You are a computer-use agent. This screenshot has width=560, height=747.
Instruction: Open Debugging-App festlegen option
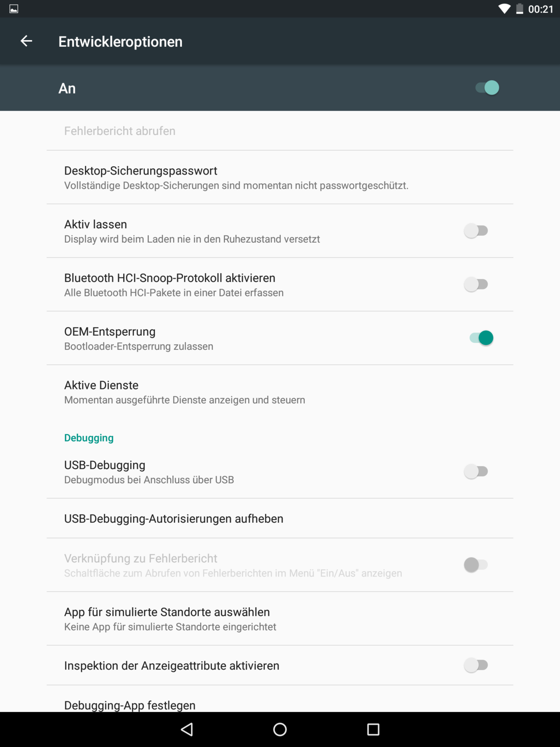point(130,705)
